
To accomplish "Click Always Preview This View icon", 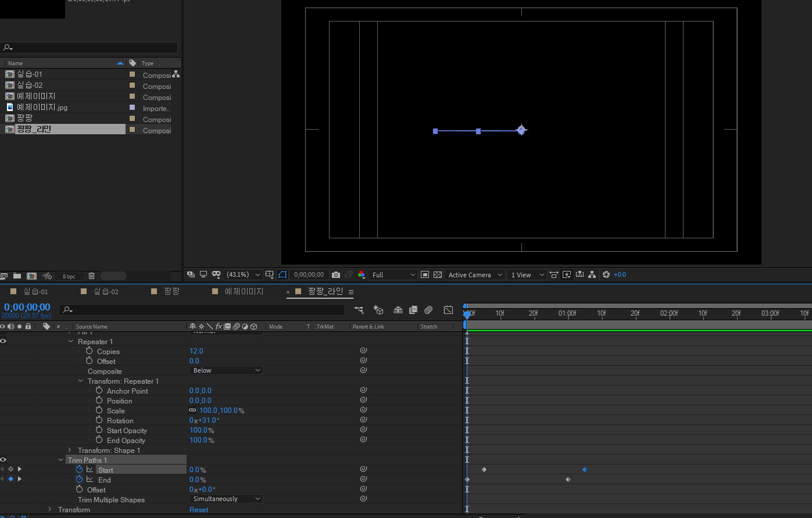I will 191,274.
